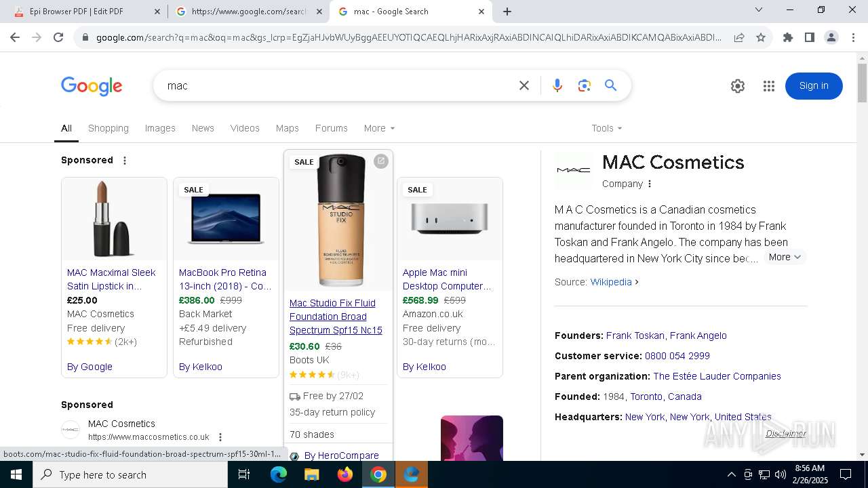Open the MacBook Pro Retina 13-inch listing
The image size is (868, 488).
[x=225, y=279]
